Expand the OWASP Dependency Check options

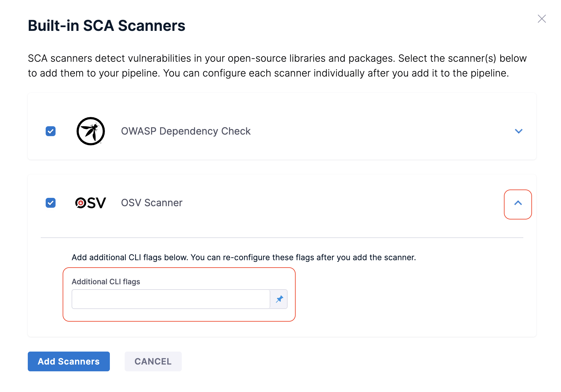click(x=518, y=131)
